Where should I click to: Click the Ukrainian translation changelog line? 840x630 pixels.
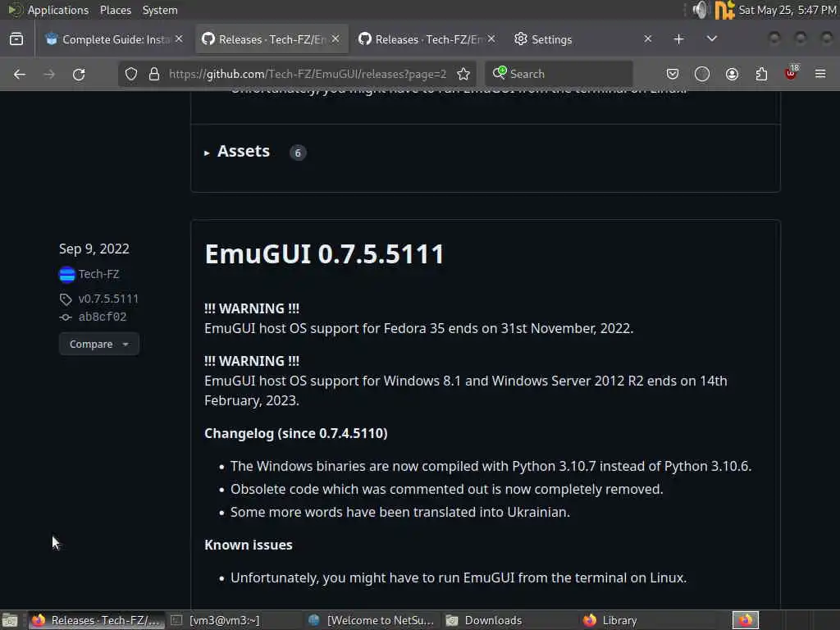click(399, 512)
